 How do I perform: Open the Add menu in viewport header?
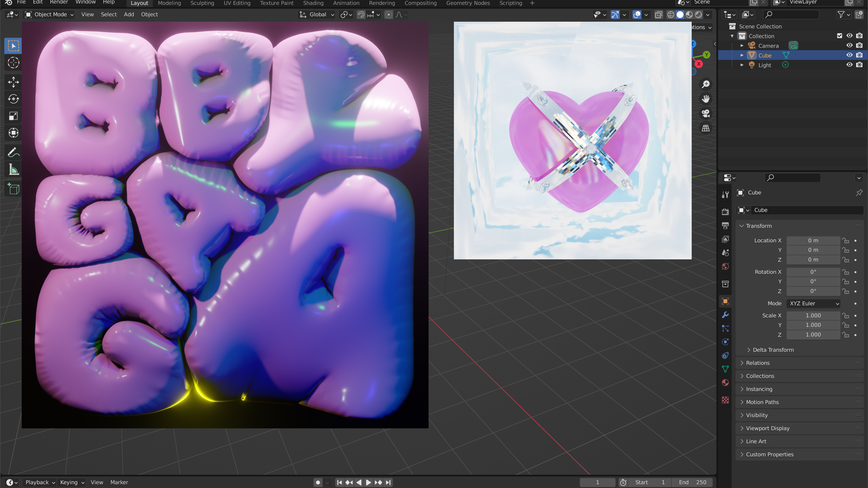click(x=129, y=14)
